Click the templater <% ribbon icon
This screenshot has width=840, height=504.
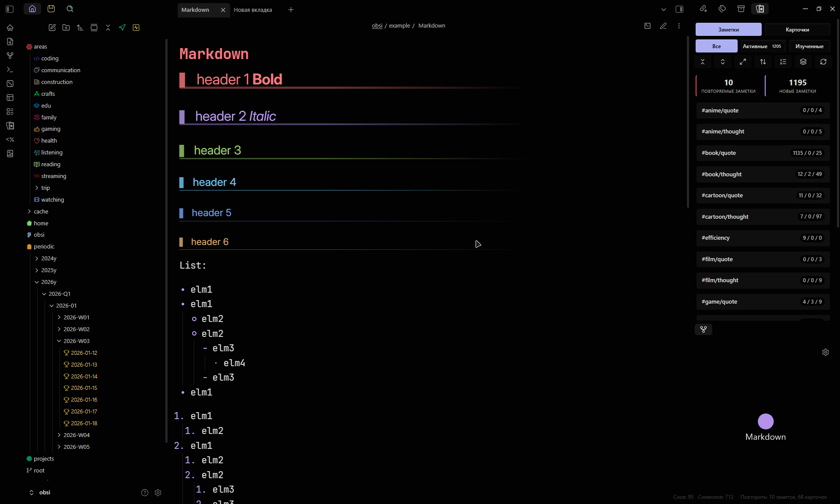pos(10,140)
